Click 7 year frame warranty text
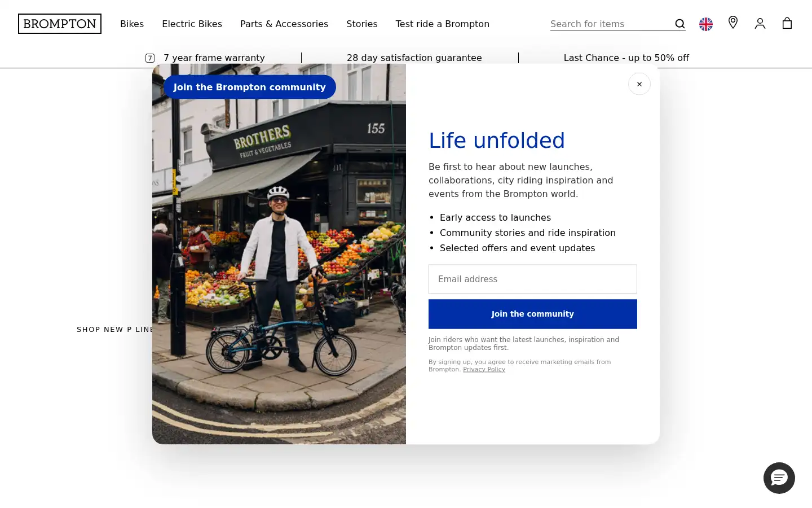This screenshot has height=508, width=812. pyautogui.click(x=214, y=58)
